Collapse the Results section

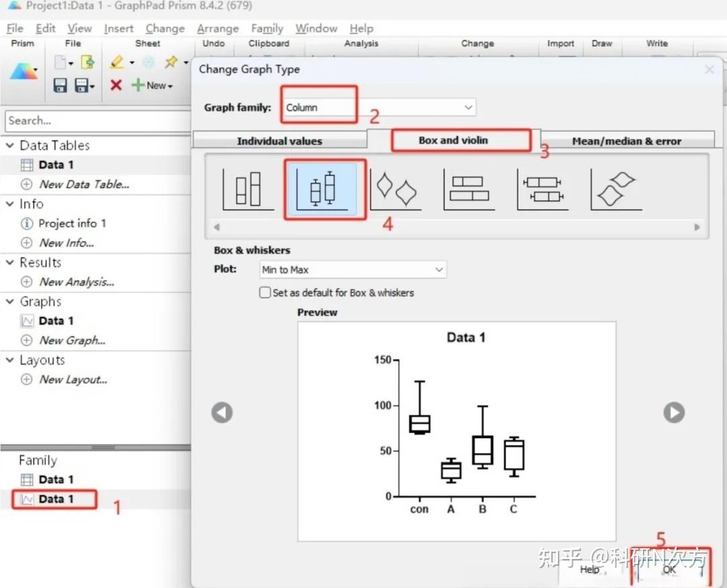coord(9,262)
